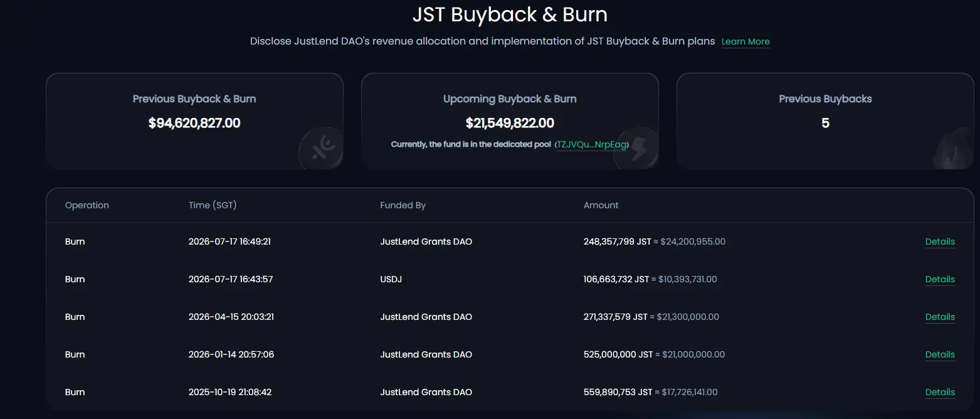Click the Previous Buyback & Burn card title
980x419 pixels.
click(194, 99)
